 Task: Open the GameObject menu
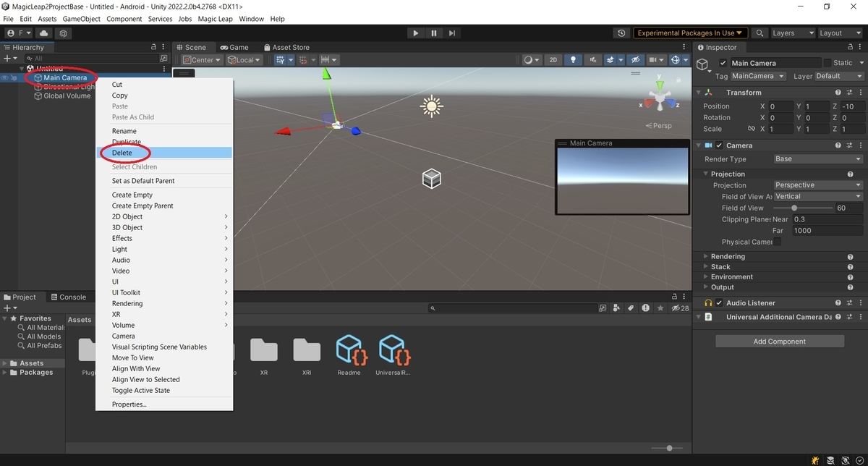point(81,19)
